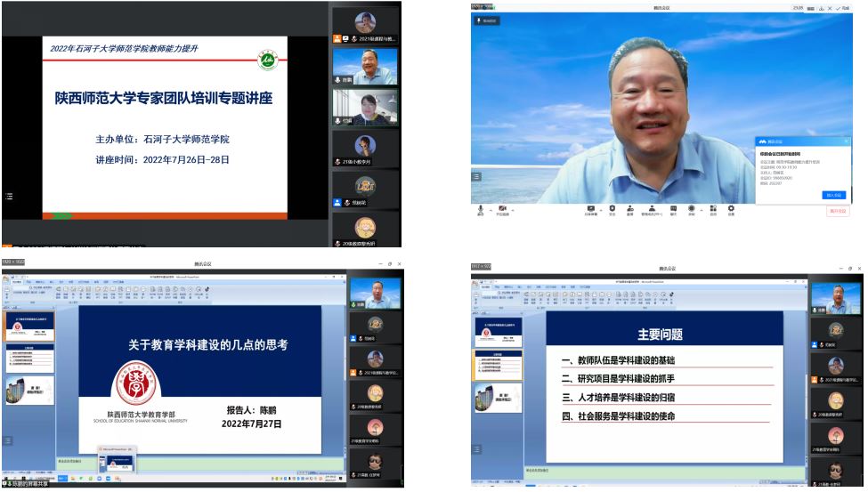Select first slide thumbnail in 陈鹏 title-slide window

click(30, 326)
